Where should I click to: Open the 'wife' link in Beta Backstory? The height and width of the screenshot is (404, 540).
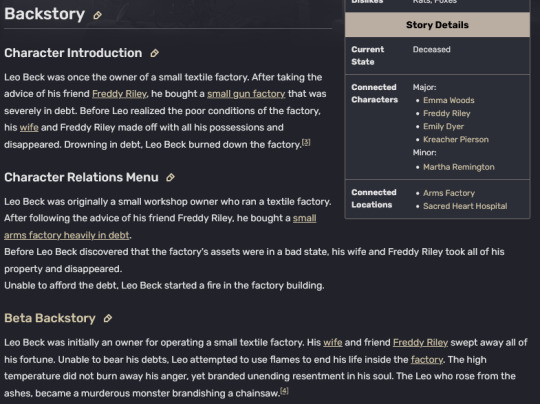click(333, 342)
